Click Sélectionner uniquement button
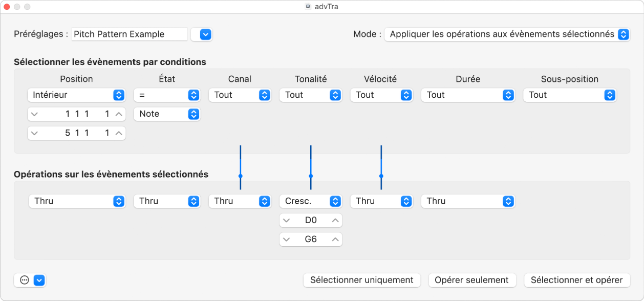This screenshot has height=301, width=644. (361, 280)
